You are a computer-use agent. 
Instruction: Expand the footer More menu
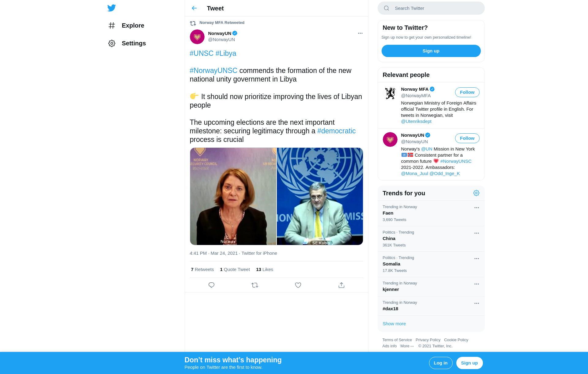[407, 346]
